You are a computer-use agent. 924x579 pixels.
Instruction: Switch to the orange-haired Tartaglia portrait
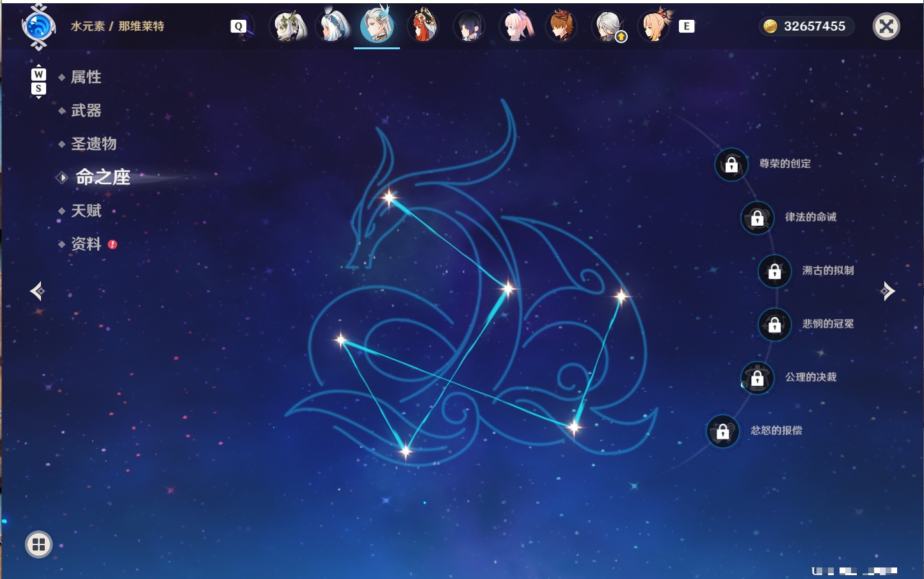562,26
